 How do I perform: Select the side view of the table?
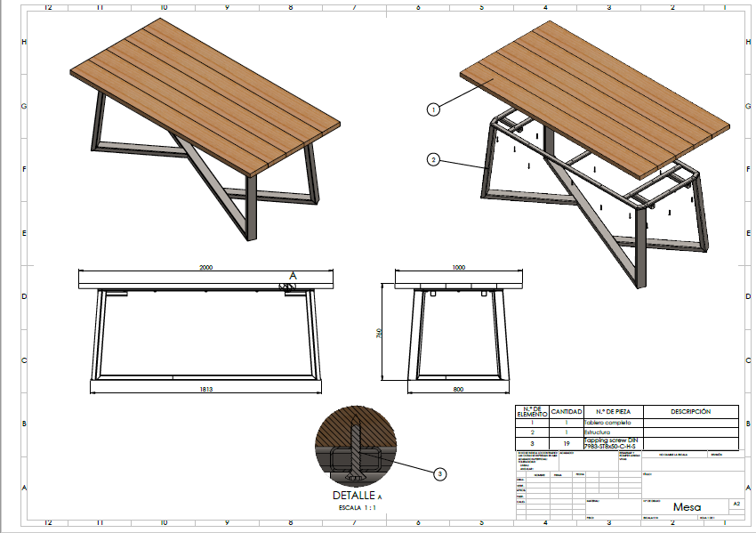click(x=454, y=329)
